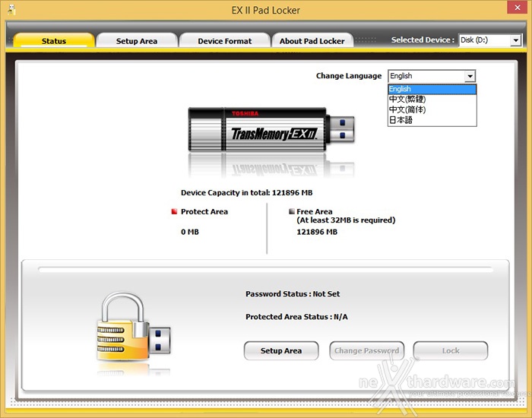532x418 pixels.
Task: Choose Traditional Chinese 中文(繁體) option
Action: 432,99
